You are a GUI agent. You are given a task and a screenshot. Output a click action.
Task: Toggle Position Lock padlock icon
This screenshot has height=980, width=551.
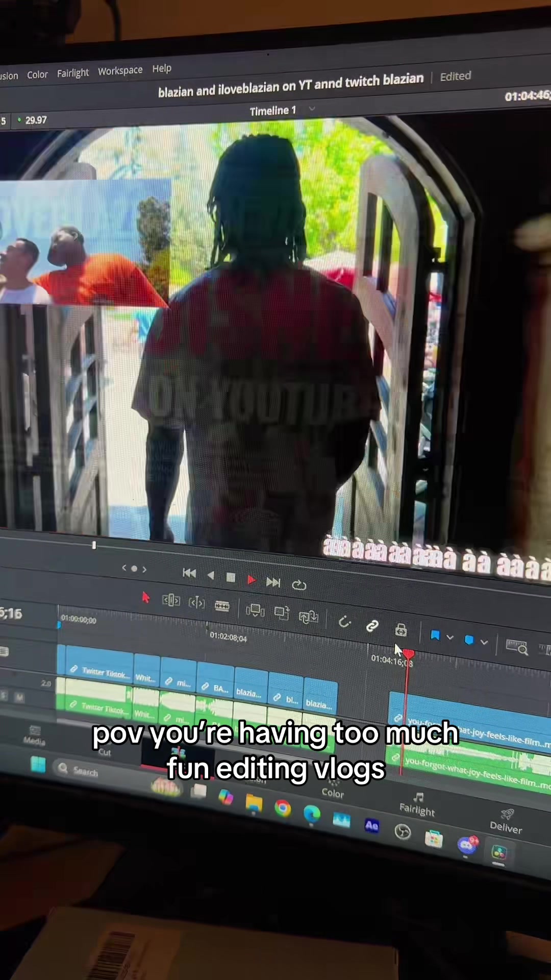(401, 630)
